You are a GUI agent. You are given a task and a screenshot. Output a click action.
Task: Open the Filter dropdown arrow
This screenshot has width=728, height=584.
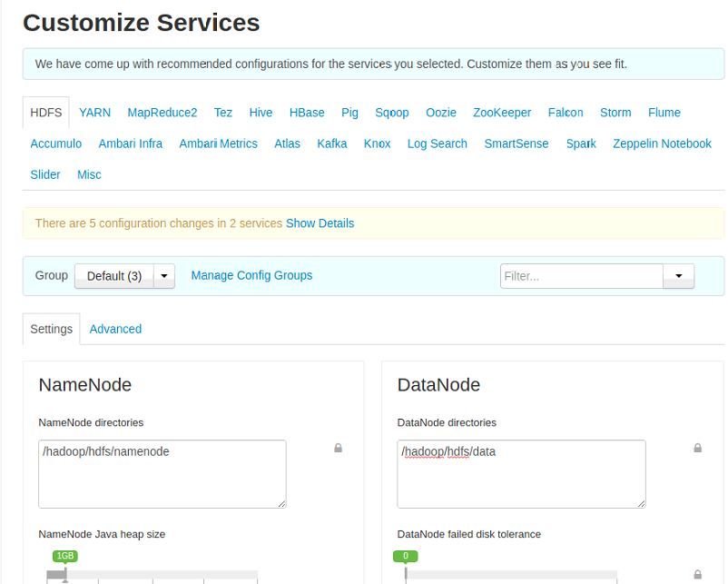pos(678,276)
